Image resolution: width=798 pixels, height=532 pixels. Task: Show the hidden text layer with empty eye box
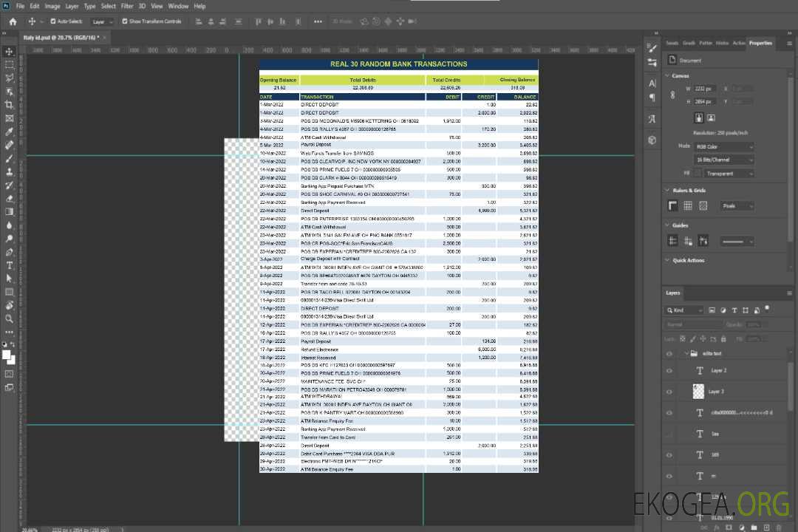point(669,434)
